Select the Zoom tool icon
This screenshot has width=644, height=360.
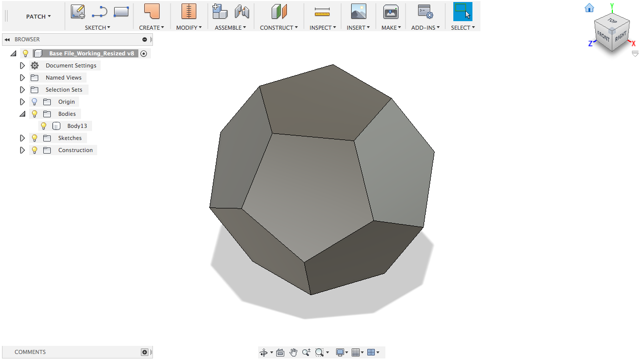point(306,352)
